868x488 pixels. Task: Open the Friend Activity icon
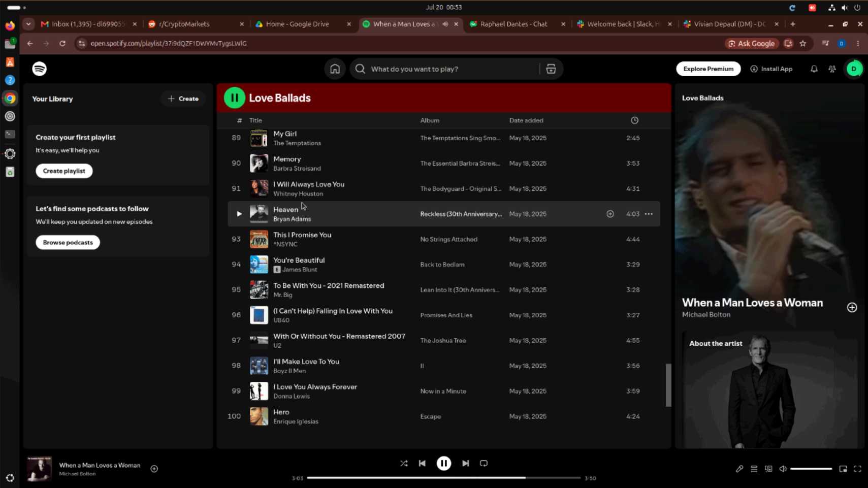coord(832,69)
